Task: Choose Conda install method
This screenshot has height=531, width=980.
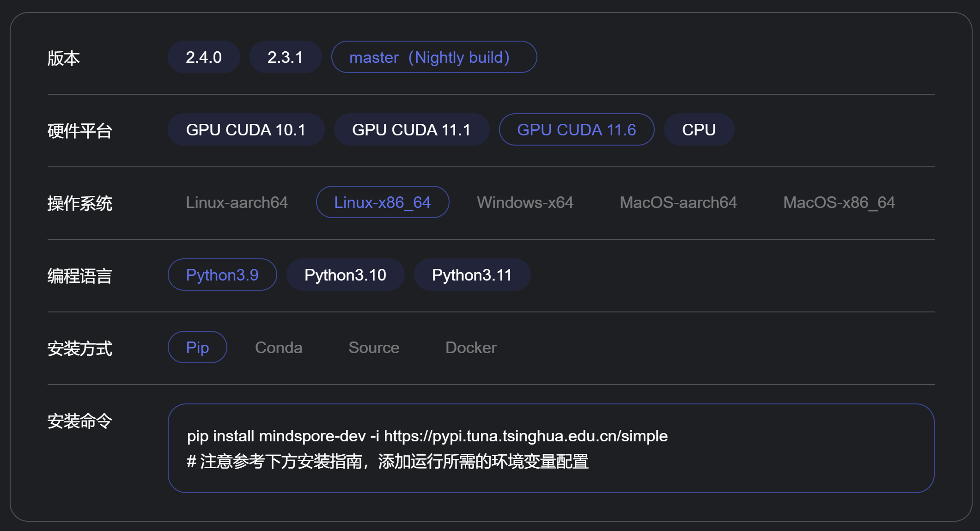Action: coord(279,348)
